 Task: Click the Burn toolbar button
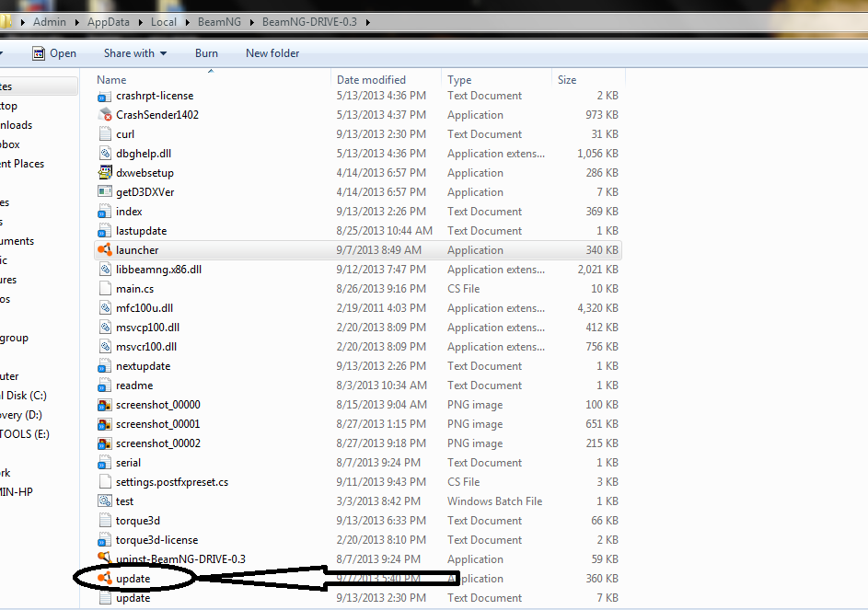[206, 53]
